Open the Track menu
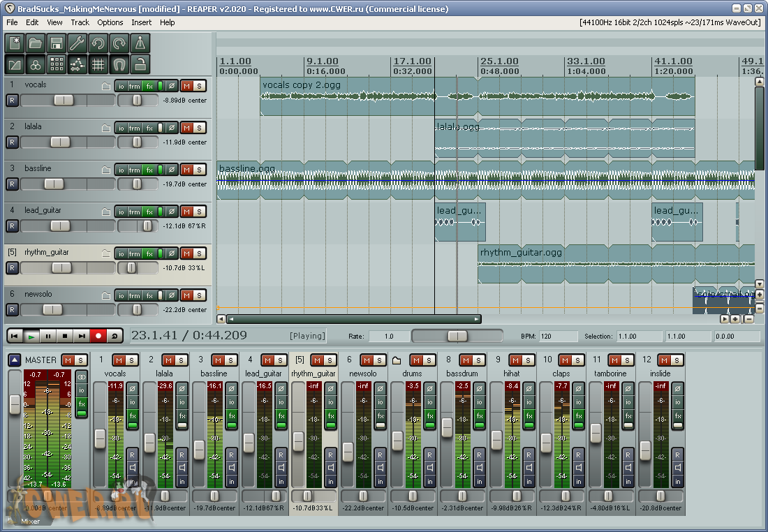The image size is (768, 532). coord(80,22)
